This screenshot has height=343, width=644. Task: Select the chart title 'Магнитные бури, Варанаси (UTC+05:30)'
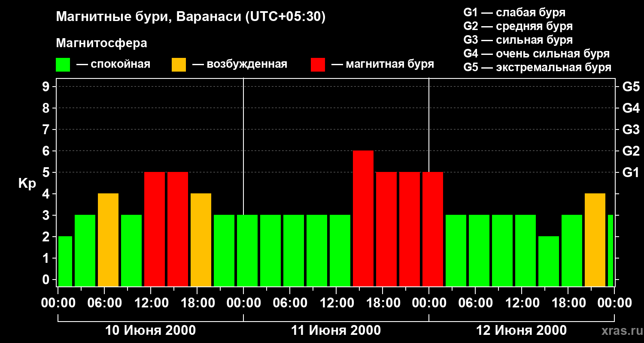coord(191,17)
